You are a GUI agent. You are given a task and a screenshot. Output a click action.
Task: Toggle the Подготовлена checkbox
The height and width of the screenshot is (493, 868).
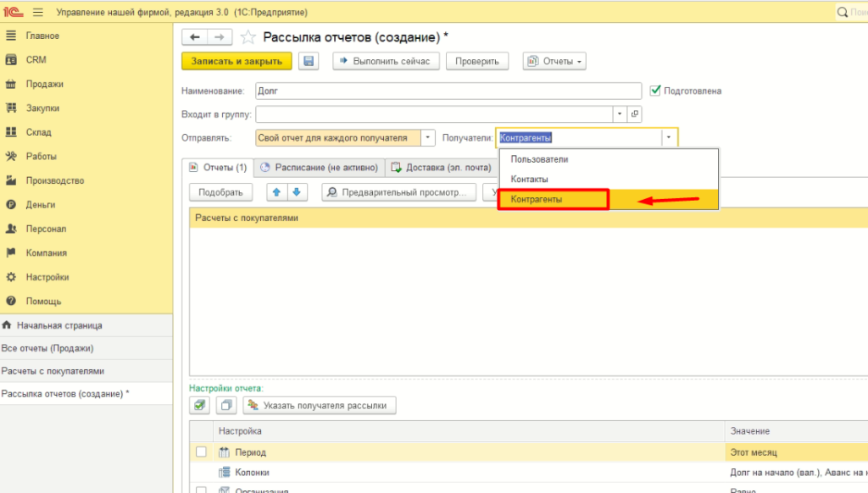click(655, 90)
